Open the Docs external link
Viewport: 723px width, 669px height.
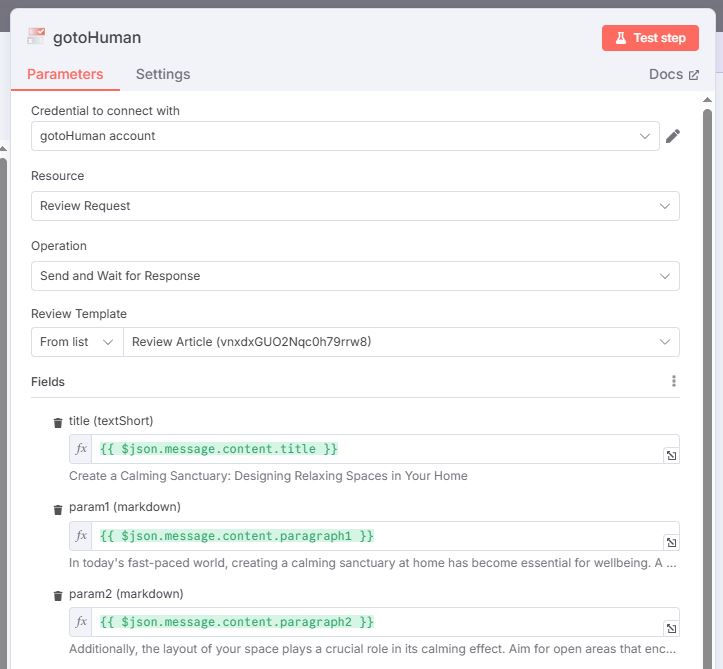pos(674,74)
